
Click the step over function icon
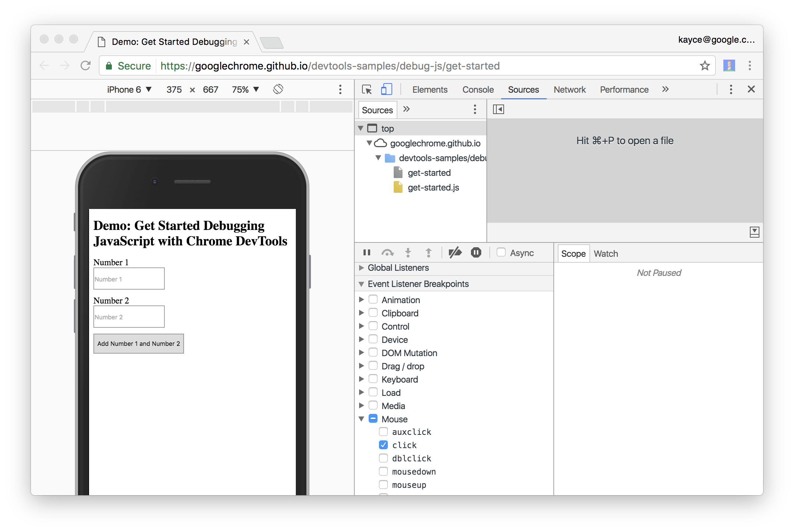(x=387, y=252)
